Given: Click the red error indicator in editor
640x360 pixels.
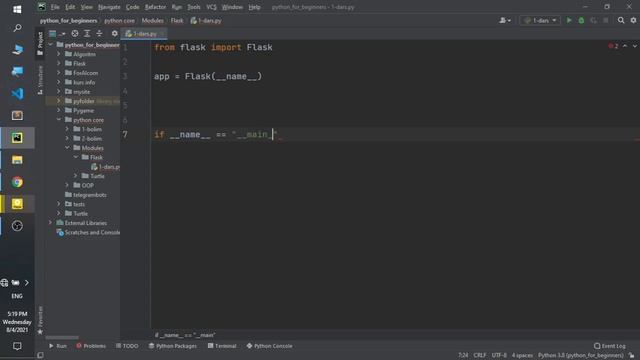Looking at the screenshot, I should click(613, 46).
